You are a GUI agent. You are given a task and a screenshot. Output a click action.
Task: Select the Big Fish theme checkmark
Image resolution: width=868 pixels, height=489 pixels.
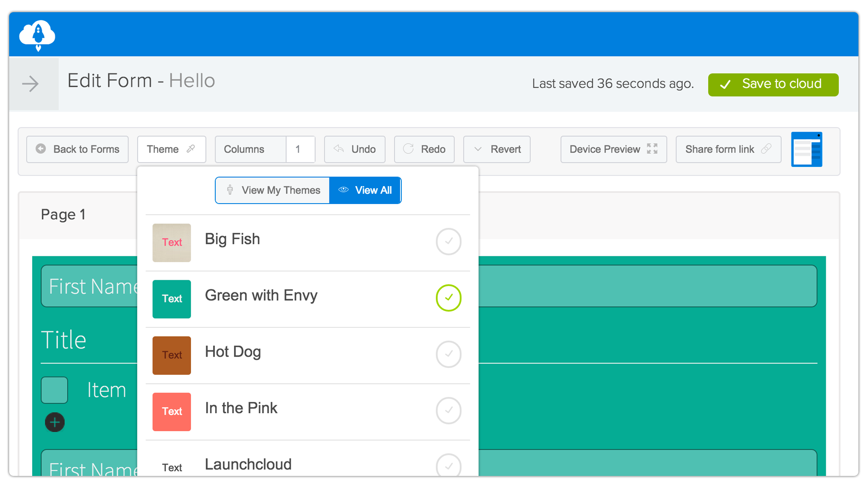(x=448, y=241)
